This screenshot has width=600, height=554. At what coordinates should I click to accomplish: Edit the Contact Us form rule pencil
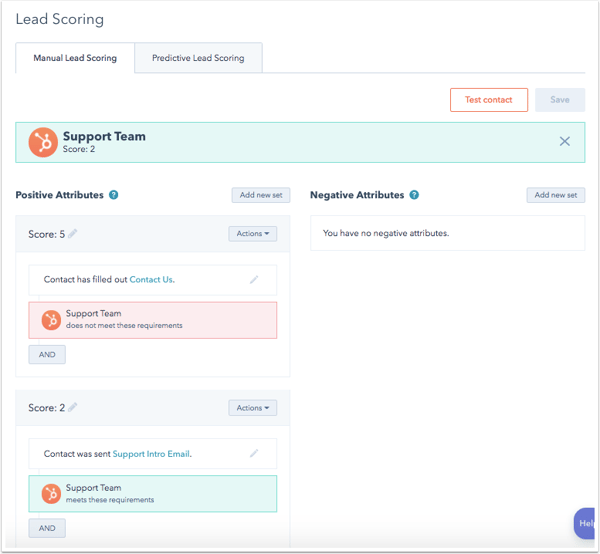pos(254,280)
